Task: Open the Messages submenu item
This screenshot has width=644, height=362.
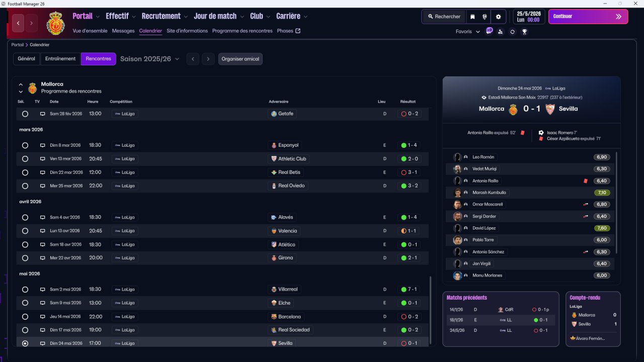Action: 123,31
